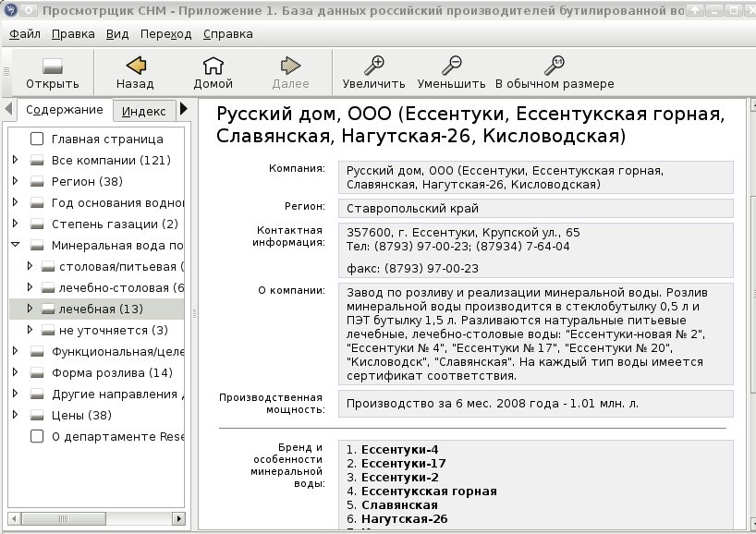
Task: Expand Цены (38) tree node
Action: 15,414
